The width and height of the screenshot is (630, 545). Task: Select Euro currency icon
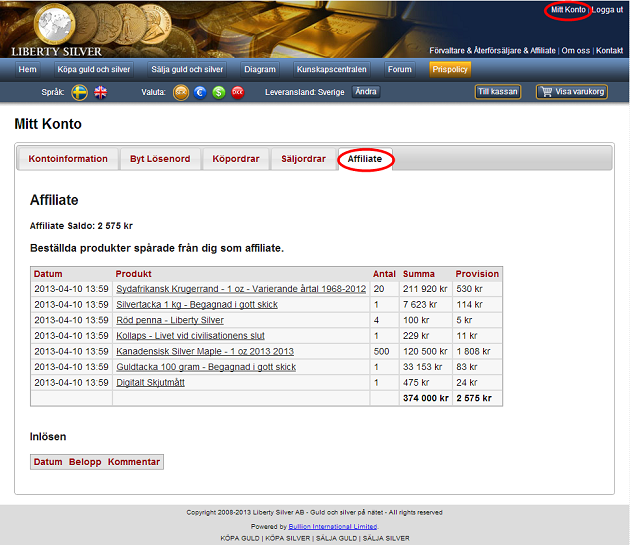(x=200, y=92)
